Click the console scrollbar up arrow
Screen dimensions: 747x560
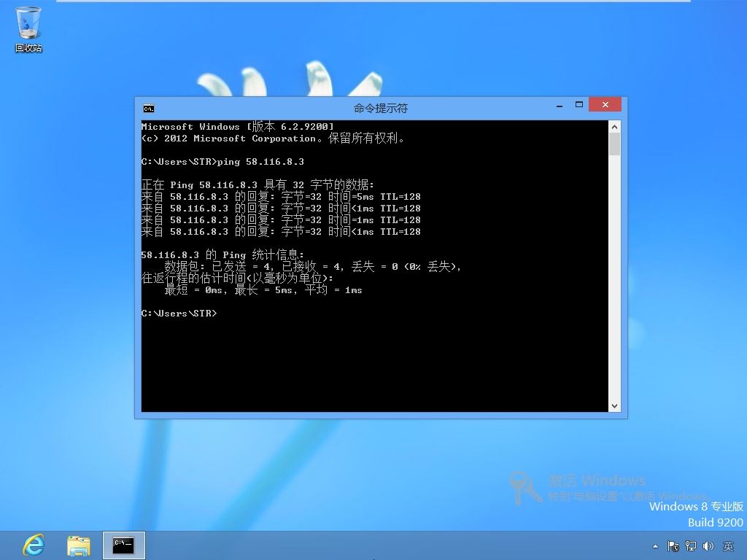point(614,127)
